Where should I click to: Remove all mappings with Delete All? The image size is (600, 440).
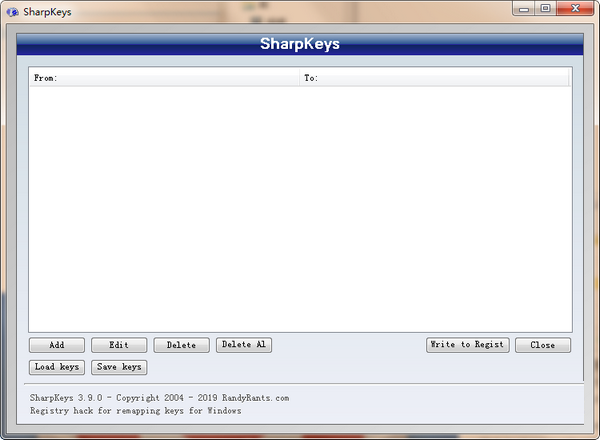pyautogui.click(x=244, y=345)
